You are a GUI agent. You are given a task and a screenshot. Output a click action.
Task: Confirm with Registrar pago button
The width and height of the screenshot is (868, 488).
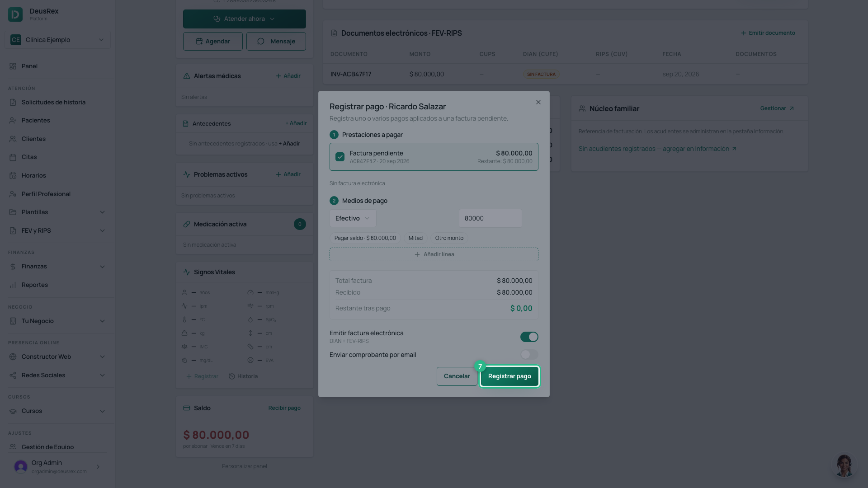tap(509, 376)
